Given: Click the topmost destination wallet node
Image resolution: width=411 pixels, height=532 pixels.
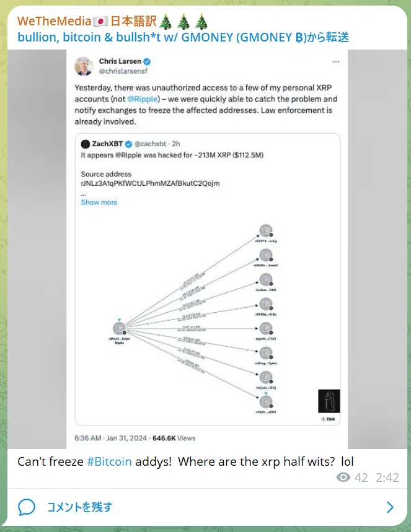Looking at the screenshot, I should [266, 231].
